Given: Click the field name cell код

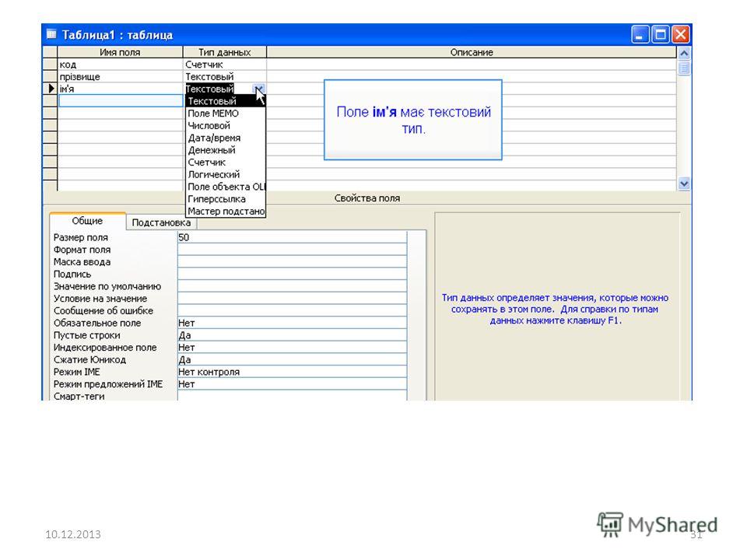Looking at the screenshot, I should pos(121,65).
